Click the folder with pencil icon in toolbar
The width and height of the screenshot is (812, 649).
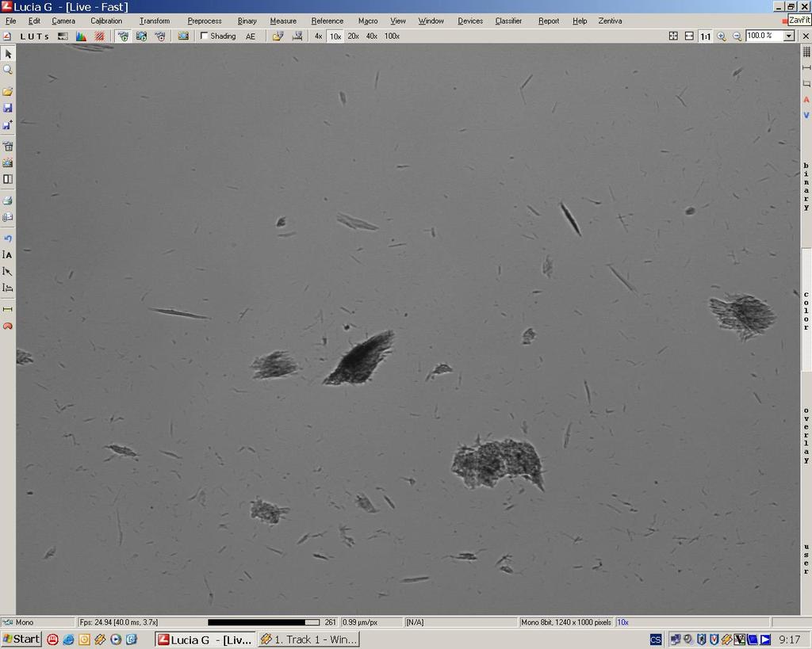click(x=278, y=36)
